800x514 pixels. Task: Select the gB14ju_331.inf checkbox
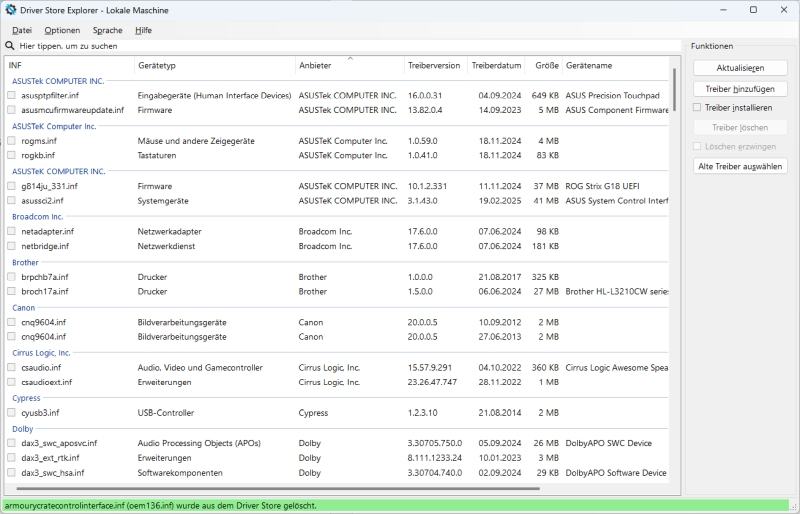tap(12, 186)
